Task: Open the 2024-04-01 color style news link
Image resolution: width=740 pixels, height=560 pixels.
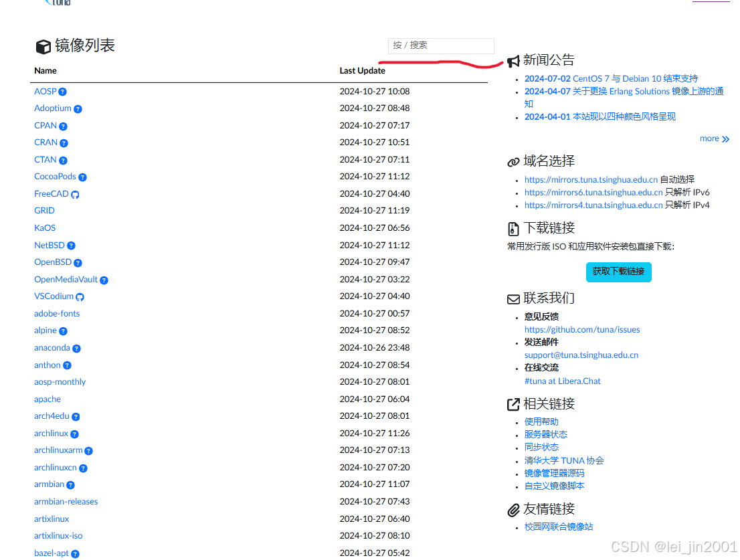Action: (600, 117)
